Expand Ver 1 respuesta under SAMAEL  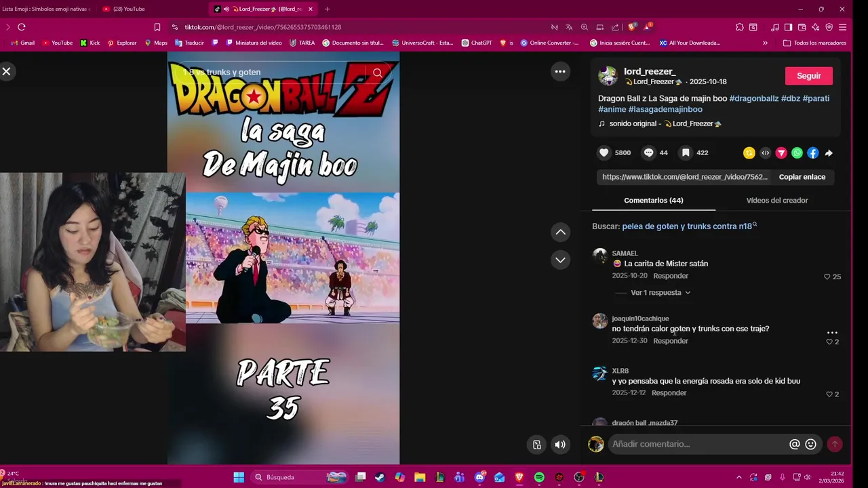click(660, 293)
